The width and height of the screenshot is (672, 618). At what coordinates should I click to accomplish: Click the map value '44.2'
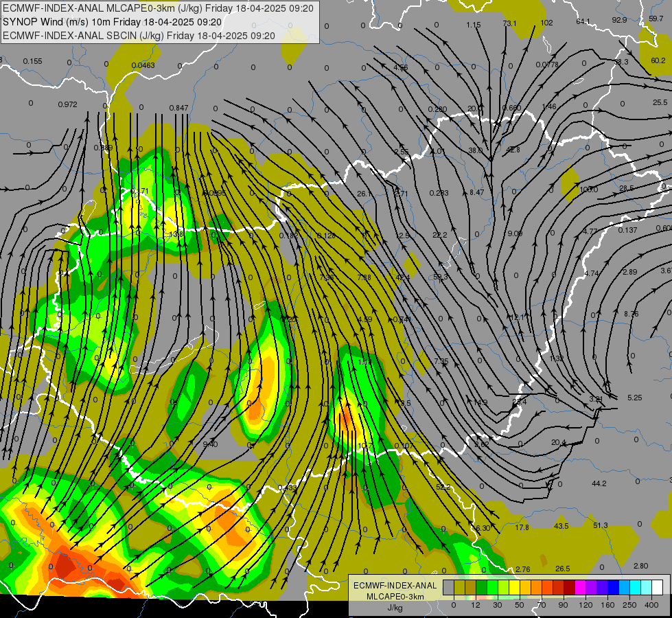[599, 483]
